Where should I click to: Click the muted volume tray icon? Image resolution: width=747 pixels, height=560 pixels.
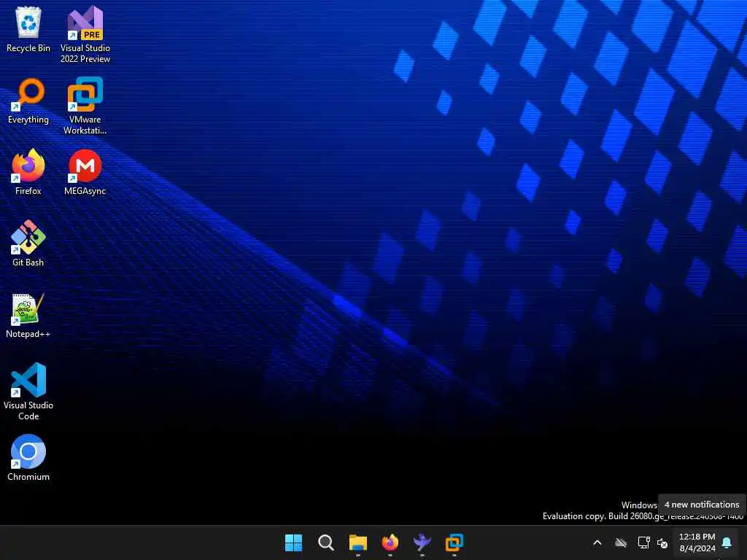(662, 542)
